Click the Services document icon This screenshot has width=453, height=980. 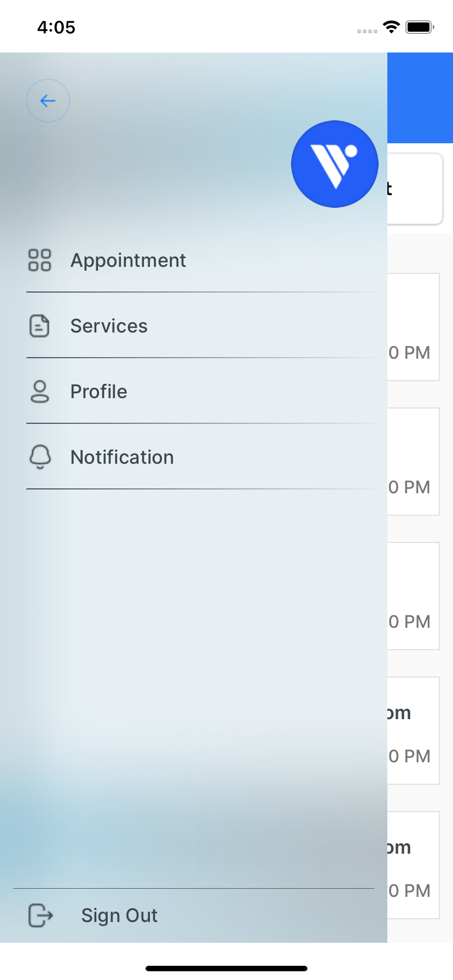point(39,326)
